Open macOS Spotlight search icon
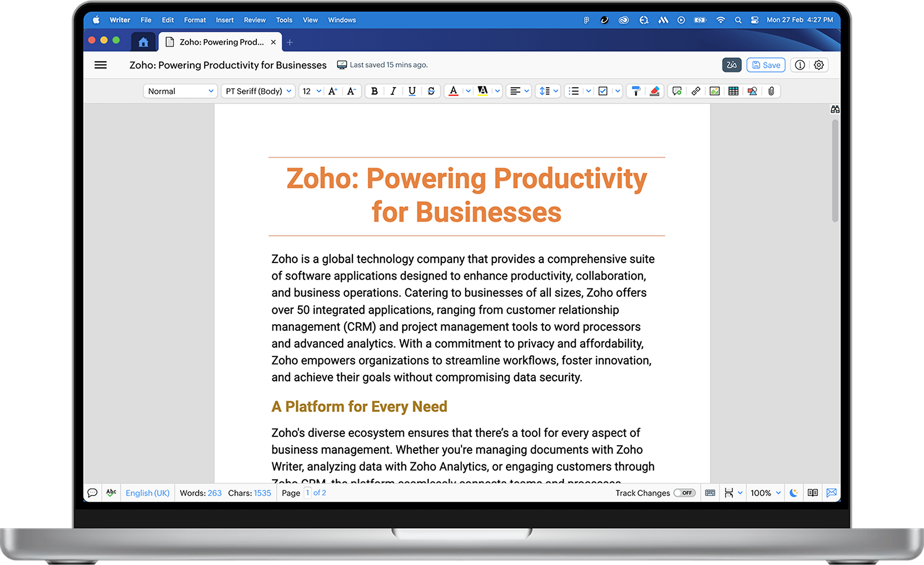Viewport: 924px width, 565px height. click(738, 20)
